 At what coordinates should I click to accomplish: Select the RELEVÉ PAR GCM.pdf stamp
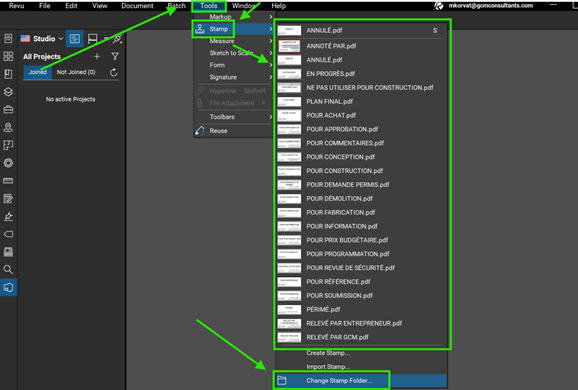(360, 337)
